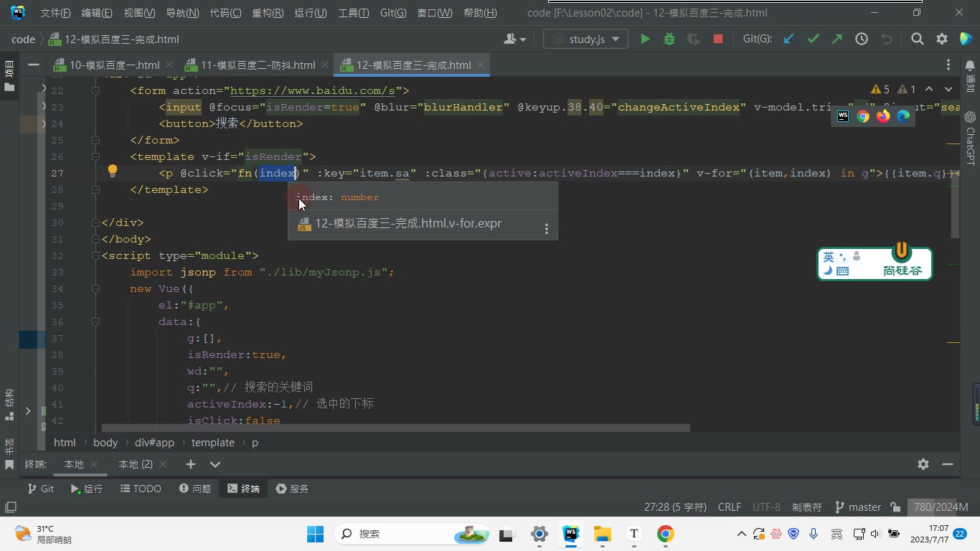Open Git history clock icon

tap(862, 39)
